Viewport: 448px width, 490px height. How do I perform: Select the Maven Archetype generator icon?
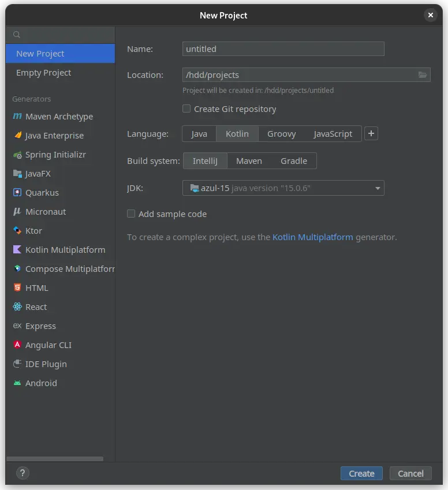[17, 117]
